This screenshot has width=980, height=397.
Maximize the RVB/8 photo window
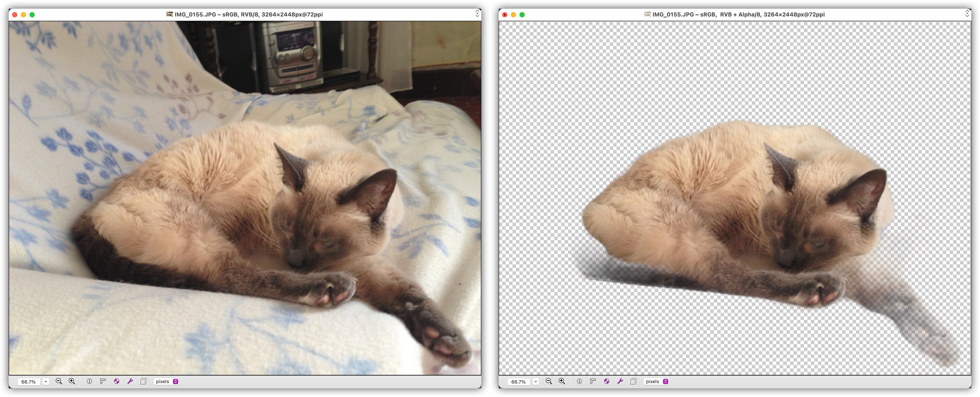[32, 15]
